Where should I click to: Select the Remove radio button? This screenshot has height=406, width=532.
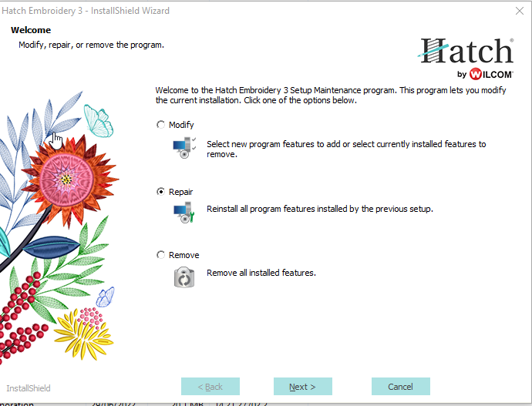[160, 255]
